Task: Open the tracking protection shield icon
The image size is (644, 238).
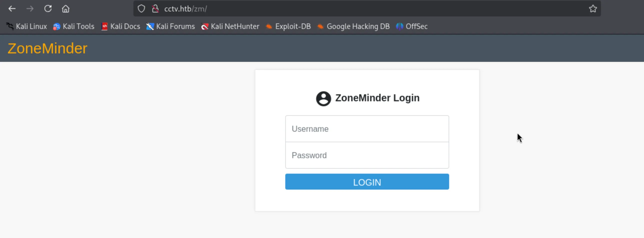Action: (x=141, y=9)
